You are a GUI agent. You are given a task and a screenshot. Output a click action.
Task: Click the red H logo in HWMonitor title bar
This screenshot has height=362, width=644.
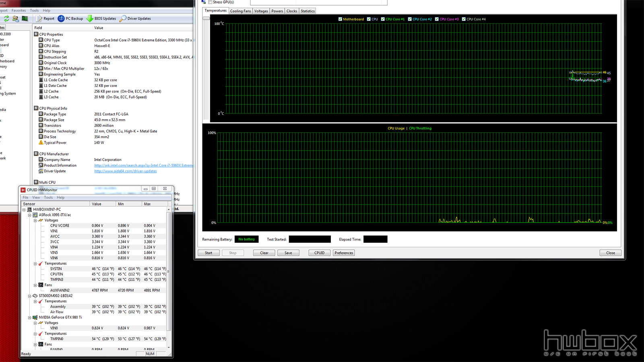coord(23,190)
